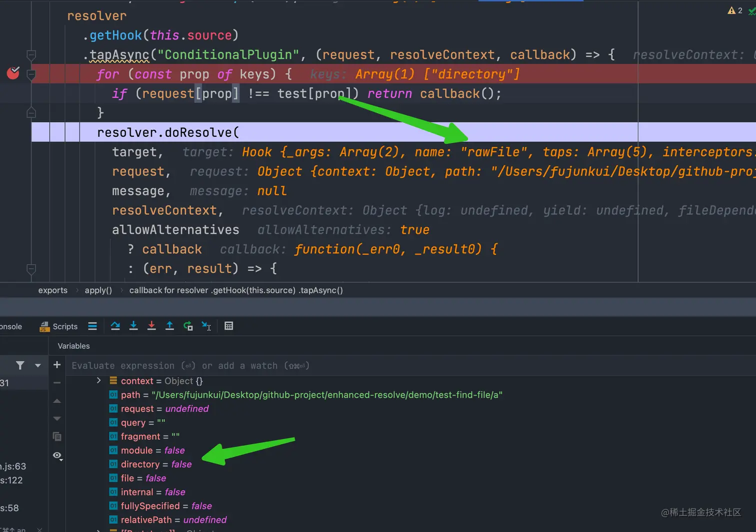Click the Step Over debugger icon
Image resolution: width=756 pixels, height=532 pixels.
click(x=115, y=326)
